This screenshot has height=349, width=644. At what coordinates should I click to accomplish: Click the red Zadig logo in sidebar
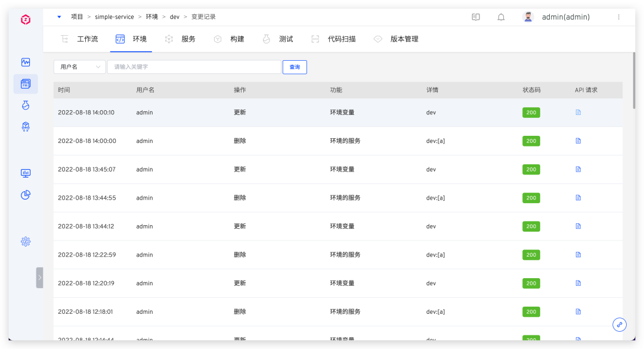tap(26, 19)
